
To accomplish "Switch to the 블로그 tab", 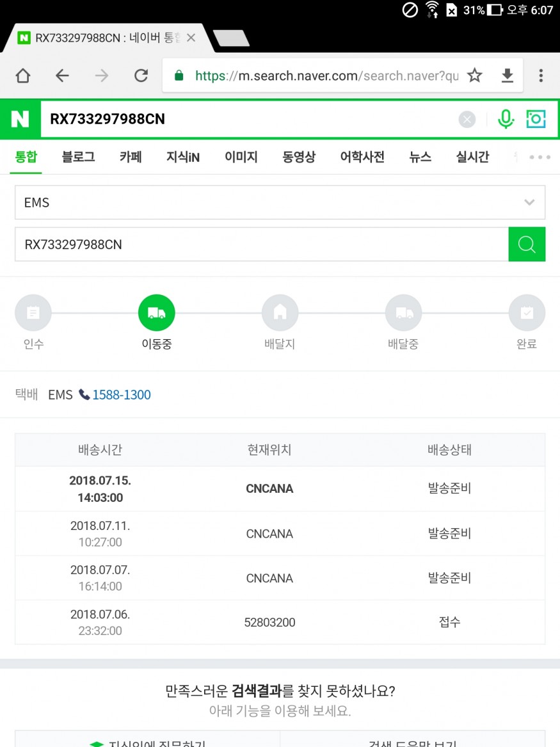I will (78, 157).
